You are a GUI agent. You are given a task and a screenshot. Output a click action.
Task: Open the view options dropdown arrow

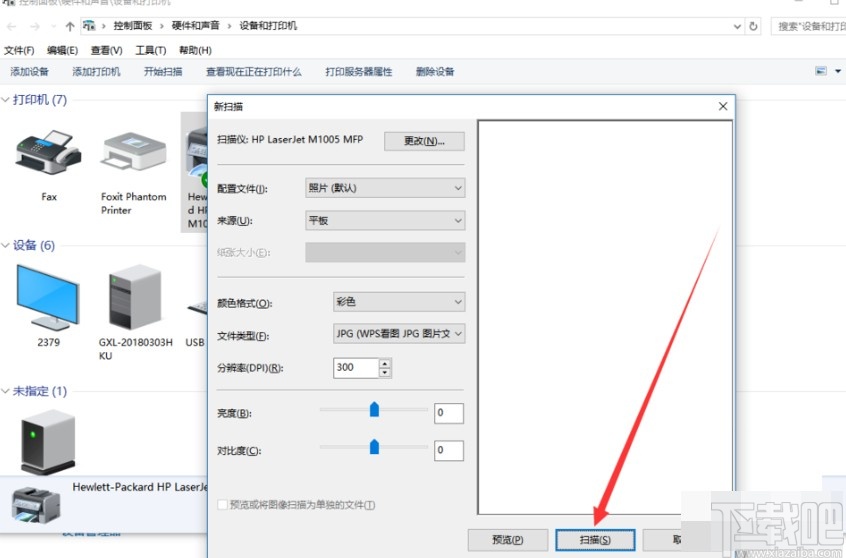(838, 71)
